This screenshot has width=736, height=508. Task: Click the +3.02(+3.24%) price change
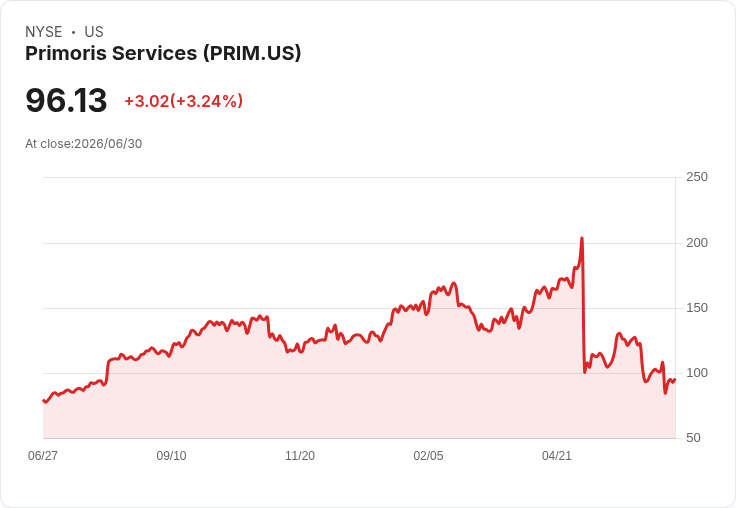184,101
